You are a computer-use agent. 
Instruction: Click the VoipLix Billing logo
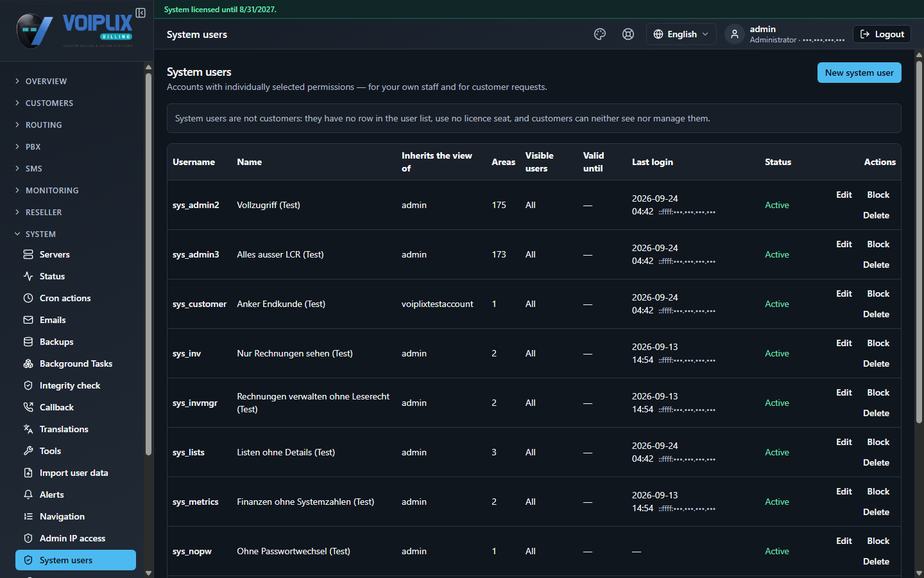pyautogui.click(x=74, y=30)
